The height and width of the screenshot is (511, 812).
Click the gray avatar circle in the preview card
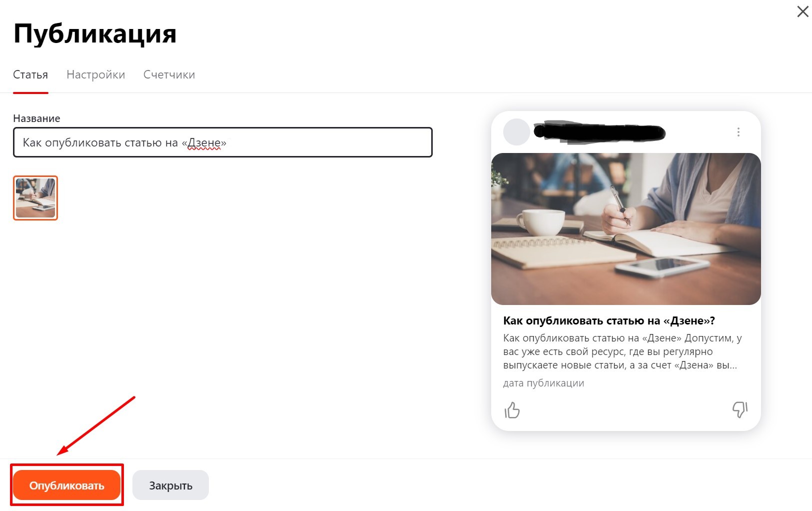point(516,132)
